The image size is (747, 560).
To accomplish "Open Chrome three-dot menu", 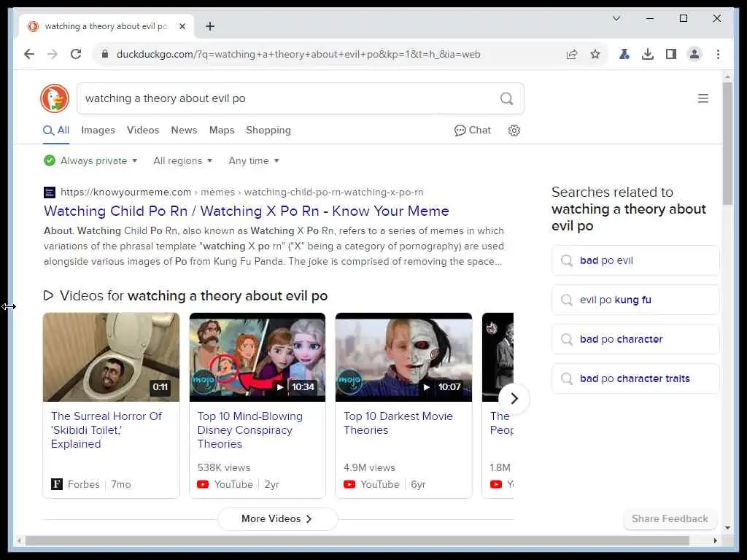I will pyautogui.click(x=718, y=54).
